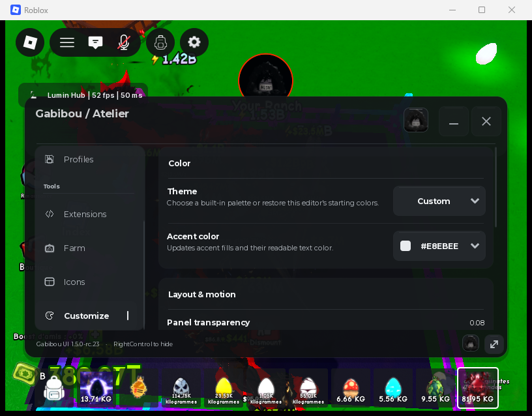This screenshot has width=532, height=416.
Task: Click the RightControl to hide hint
Action: point(143,344)
